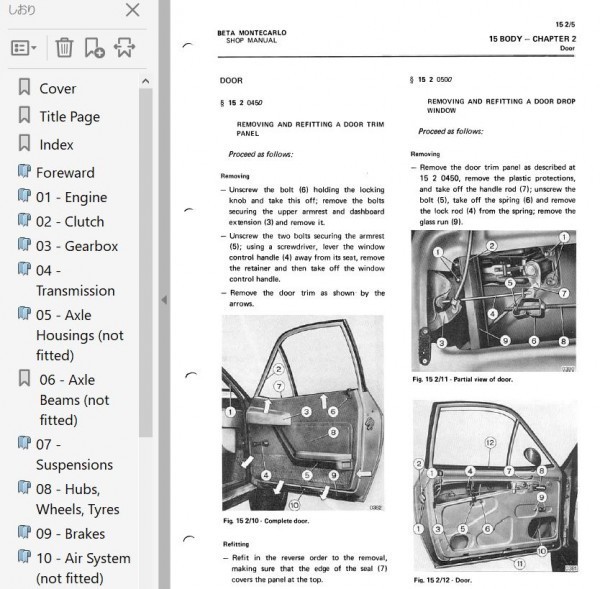This screenshot has width=600, height=589.
Task: Click the "§ 15 2 0450" section number
Action: [x=241, y=103]
